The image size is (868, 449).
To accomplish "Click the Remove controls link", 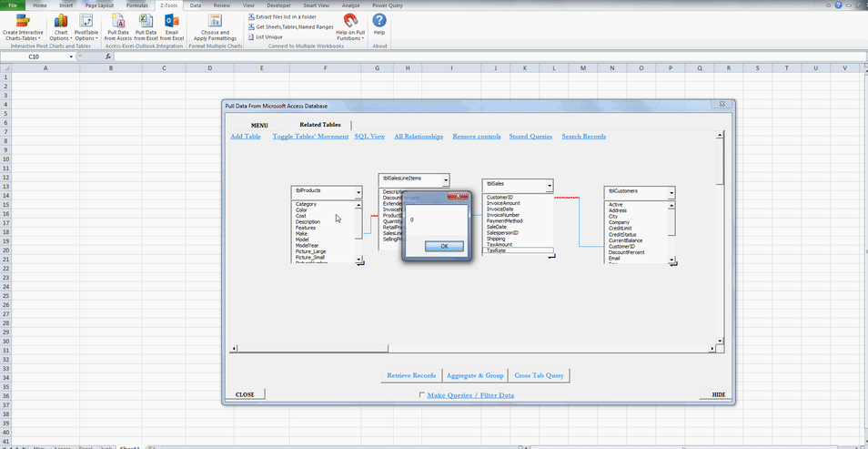I will 477,137.
